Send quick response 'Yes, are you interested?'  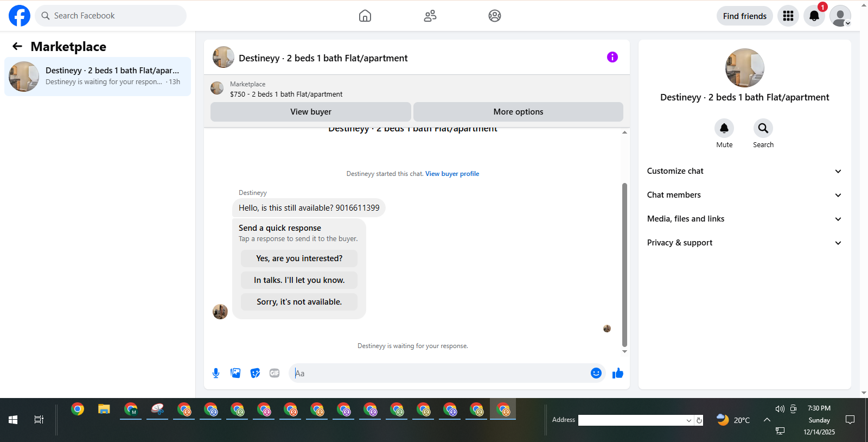[x=299, y=258]
